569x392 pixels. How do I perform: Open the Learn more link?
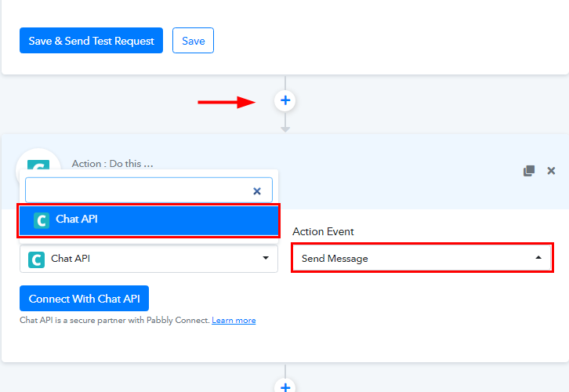click(234, 321)
